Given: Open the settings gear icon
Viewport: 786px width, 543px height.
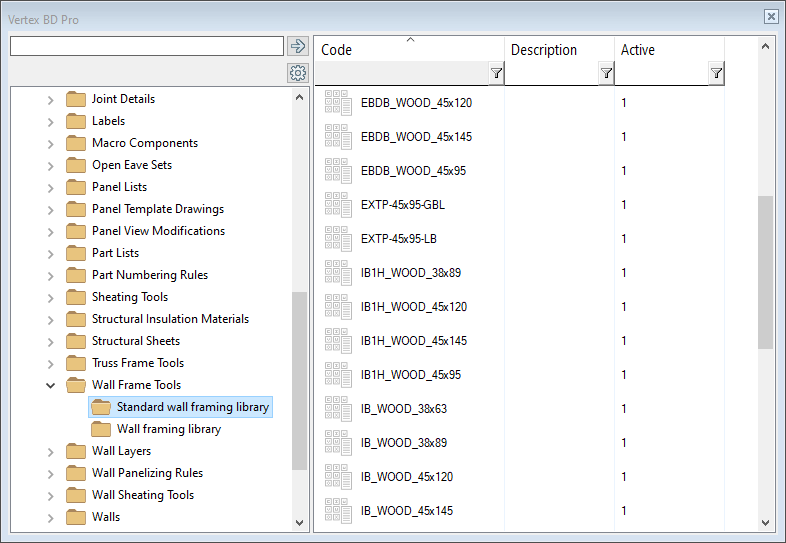Looking at the screenshot, I should point(297,73).
